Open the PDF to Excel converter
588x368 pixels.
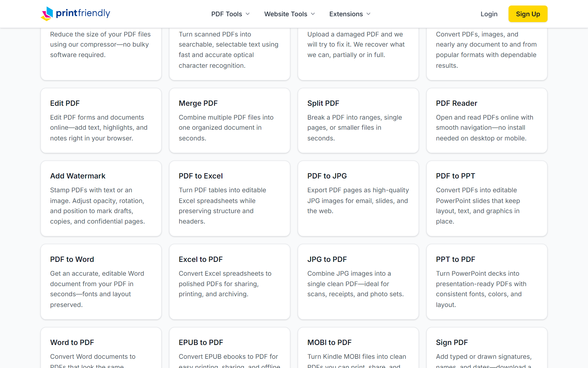(x=230, y=198)
